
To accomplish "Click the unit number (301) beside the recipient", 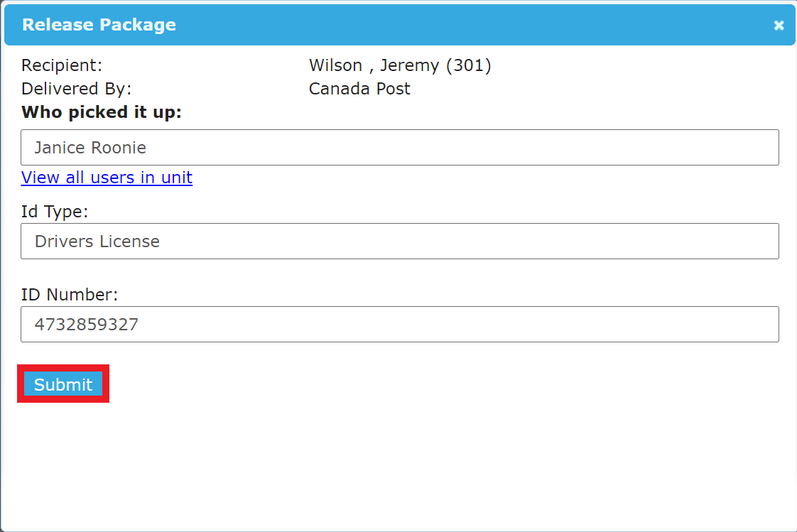I will pyautogui.click(x=469, y=65).
